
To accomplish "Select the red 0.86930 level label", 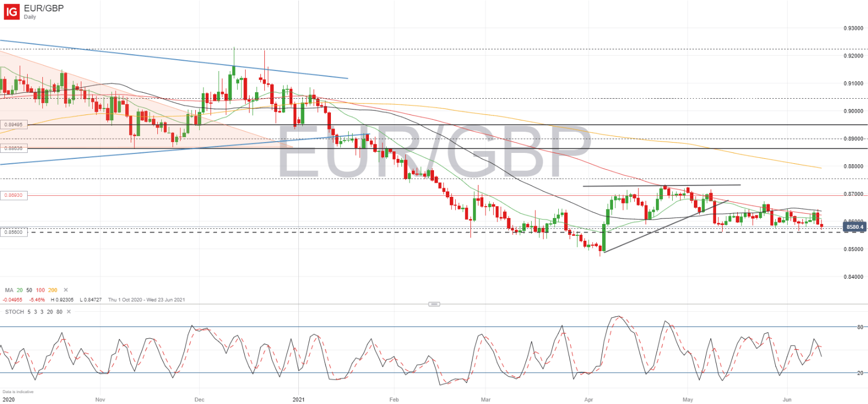I will [x=14, y=195].
